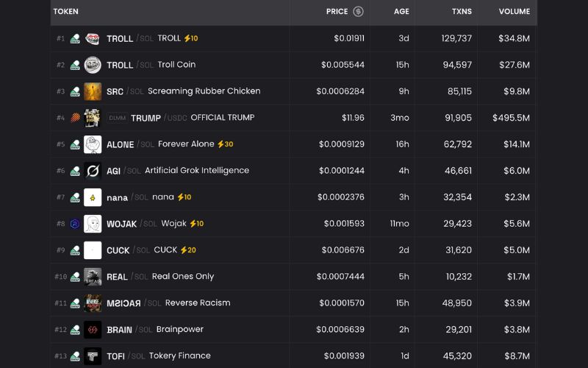The width and height of the screenshot is (588, 368).
Task: Open the Tokery Finance token logo
Action: pyautogui.click(x=93, y=356)
